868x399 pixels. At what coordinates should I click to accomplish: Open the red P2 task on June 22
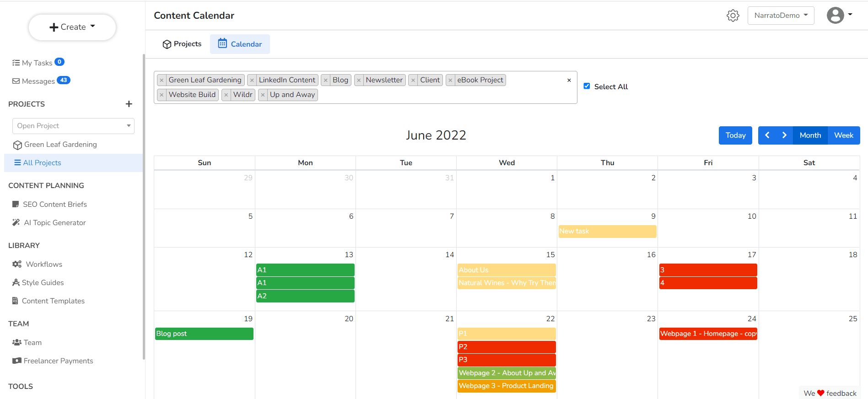[507, 347]
